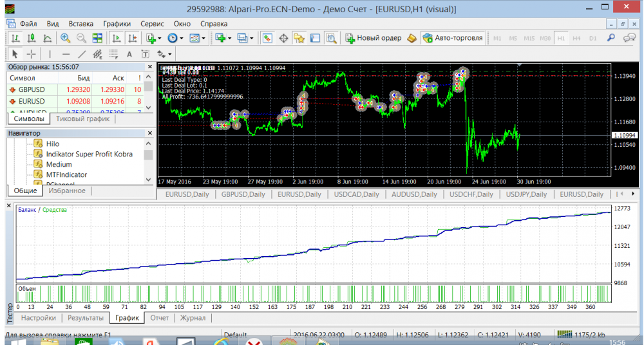The image size is (644, 345).
Task: Open indicators list dropdown
Action: 154,38
